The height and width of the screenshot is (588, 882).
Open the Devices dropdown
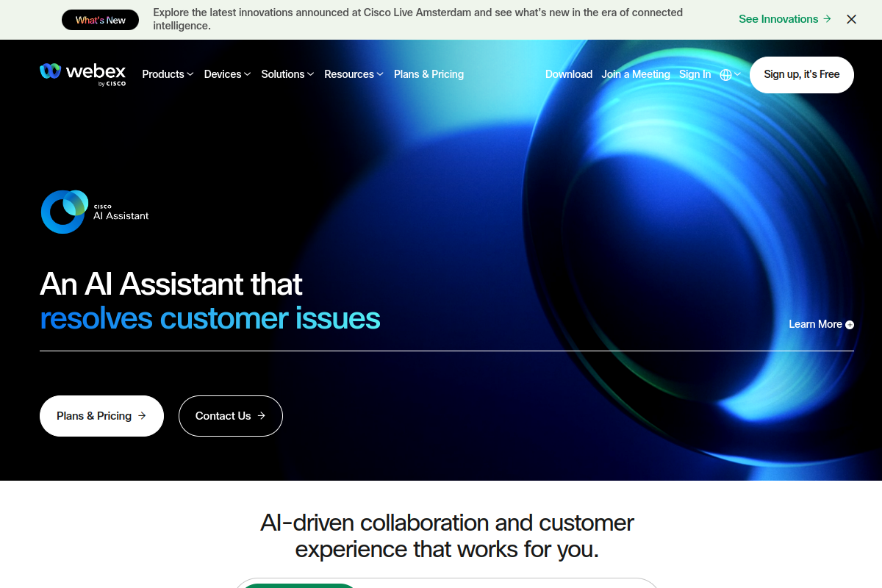click(227, 74)
